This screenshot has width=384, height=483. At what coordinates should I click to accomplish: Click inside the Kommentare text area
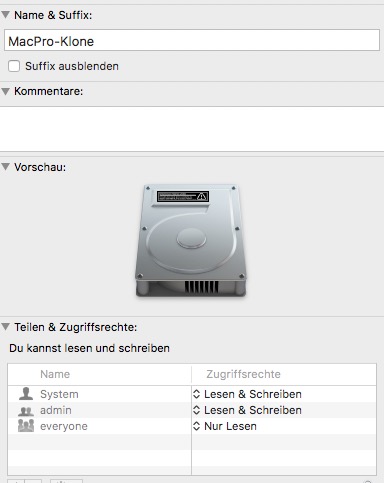pos(192,129)
